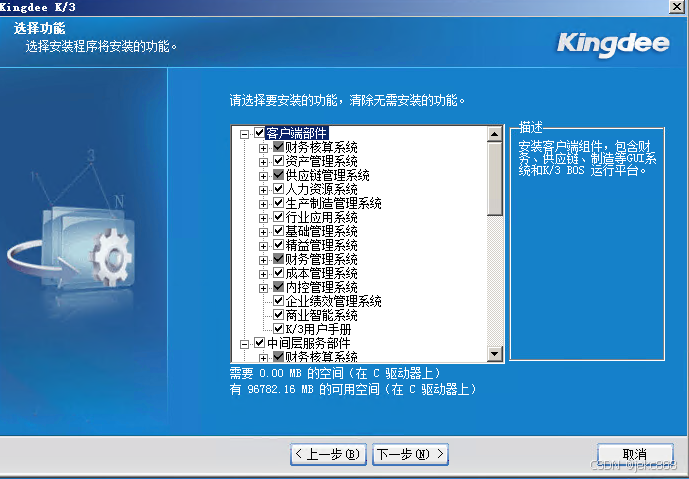This screenshot has width=689, height=479.
Task: Expand the 人力资源系统 node
Action: pos(263,190)
